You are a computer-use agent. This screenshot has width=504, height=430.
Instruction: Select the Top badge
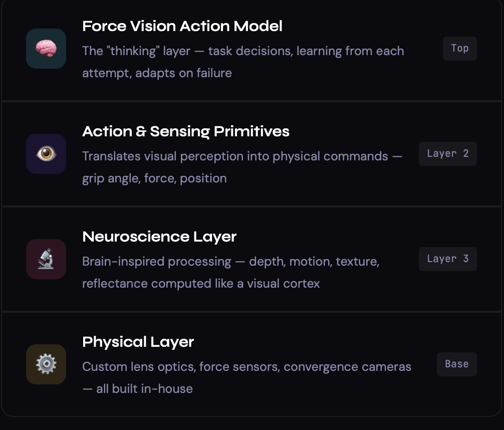click(459, 49)
